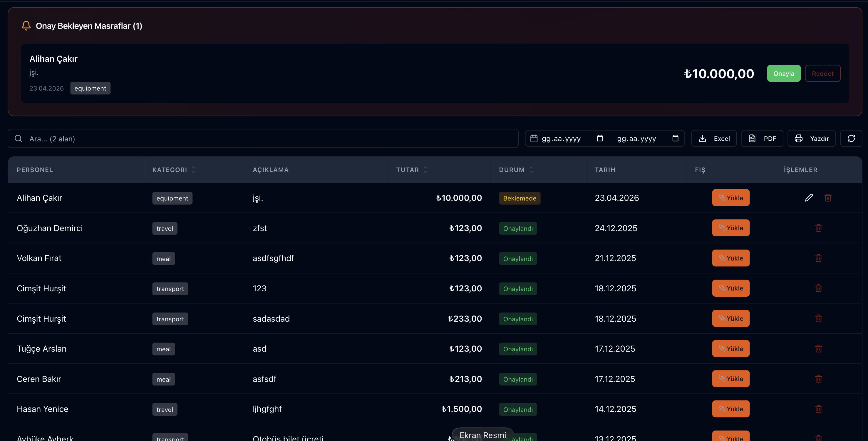
Task: Print the list with Yazdır button
Action: click(811, 138)
